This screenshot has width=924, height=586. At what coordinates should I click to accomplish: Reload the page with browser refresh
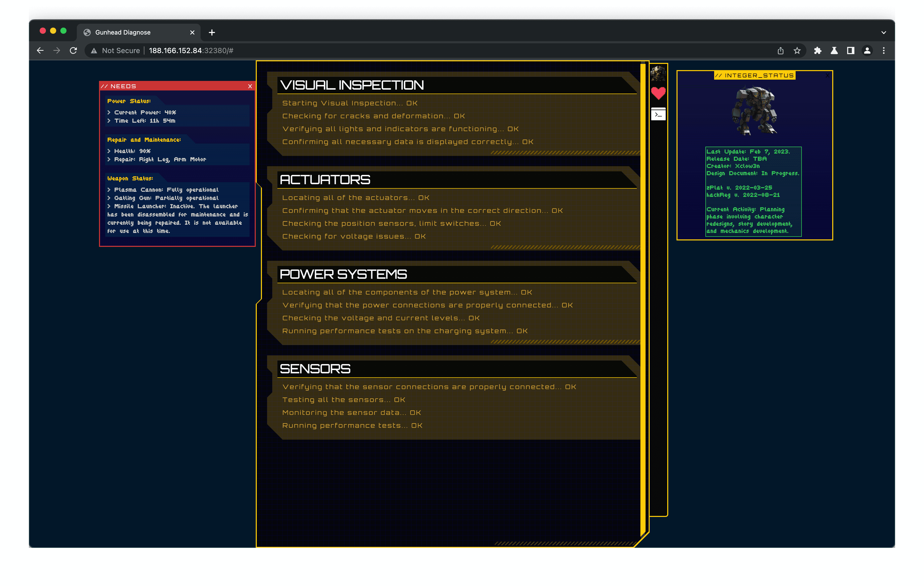coord(73,51)
